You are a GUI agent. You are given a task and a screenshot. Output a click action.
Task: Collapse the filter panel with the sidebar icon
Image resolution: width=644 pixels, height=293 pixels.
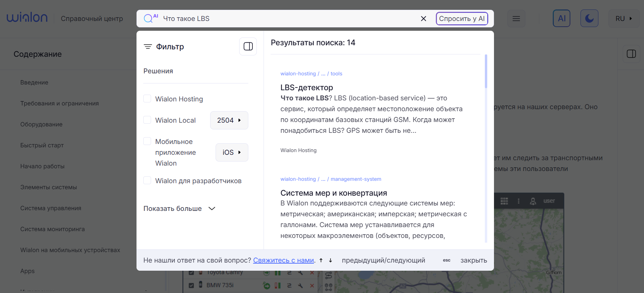tap(248, 46)
